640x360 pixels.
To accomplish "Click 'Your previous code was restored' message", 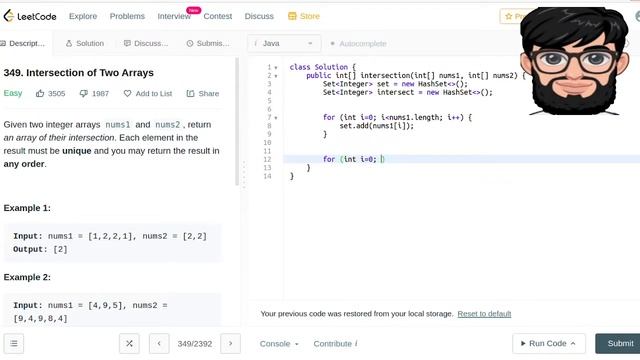I will (x=357, y=313).
